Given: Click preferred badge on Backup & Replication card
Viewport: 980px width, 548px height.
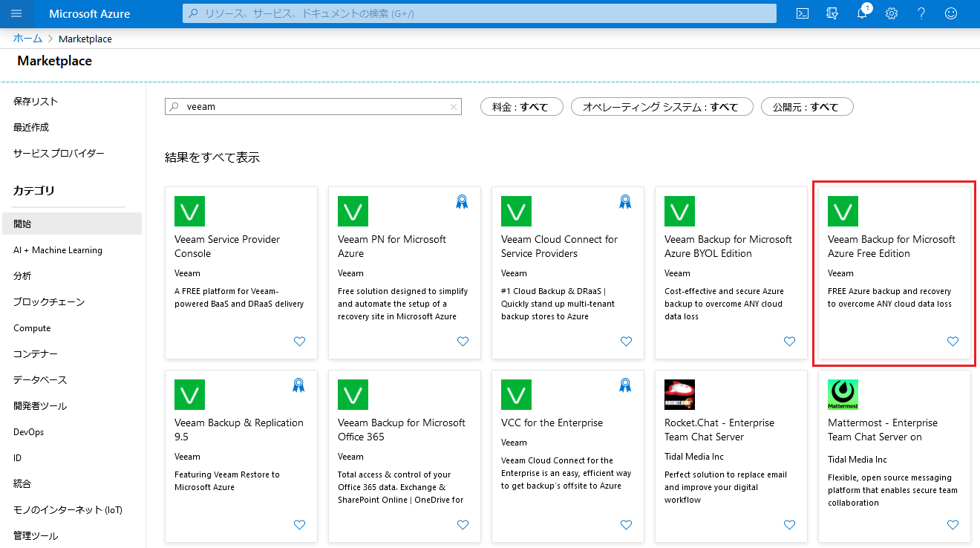Looking at the screenshot, I should tap(298, 385).
